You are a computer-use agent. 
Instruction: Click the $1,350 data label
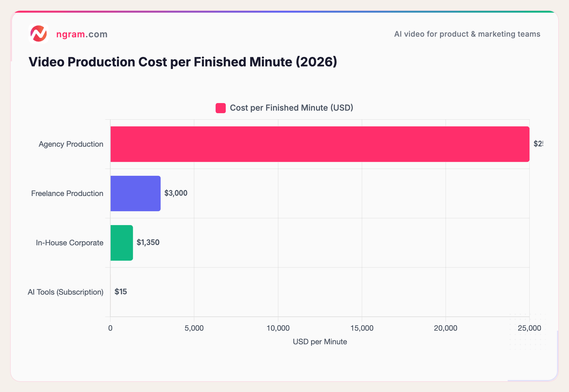149,242
